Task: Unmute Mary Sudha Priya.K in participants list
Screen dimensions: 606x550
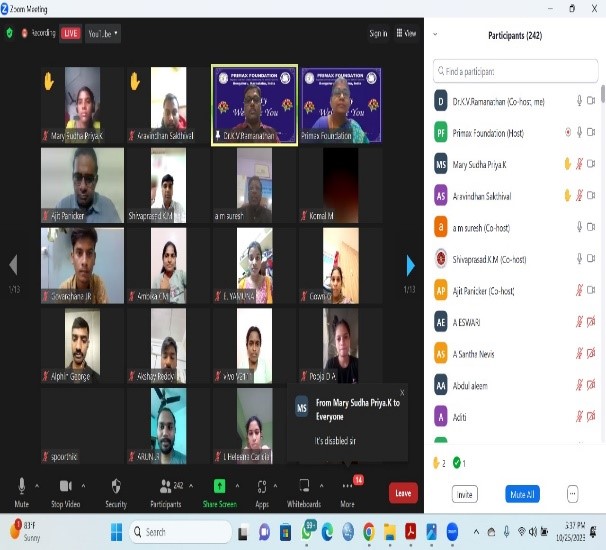Action: [579, 164]
